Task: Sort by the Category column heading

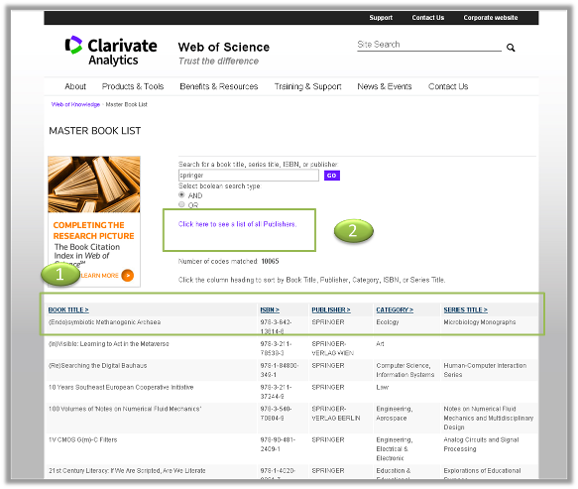Action: pos(395,310)
